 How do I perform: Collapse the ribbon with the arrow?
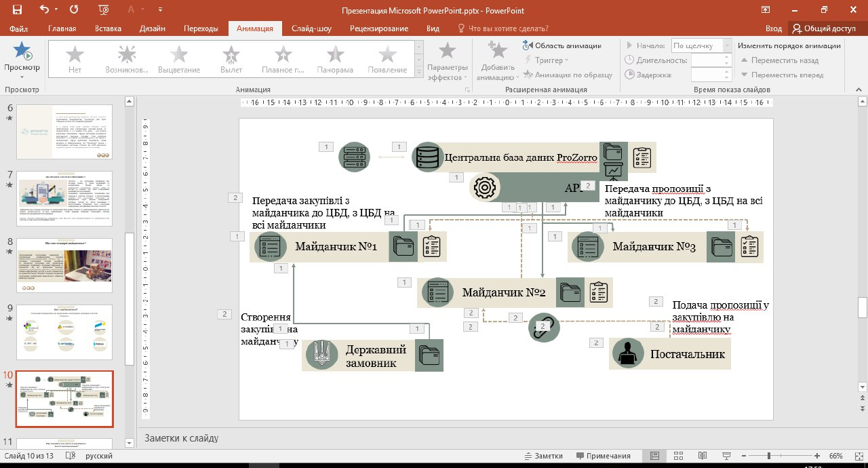859,90
